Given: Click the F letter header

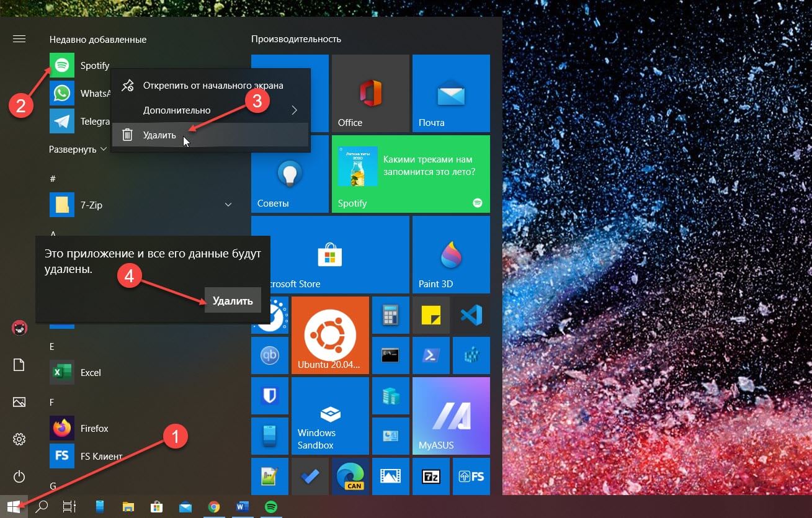Looking at the screenshot, I should [x=52, y=402].
